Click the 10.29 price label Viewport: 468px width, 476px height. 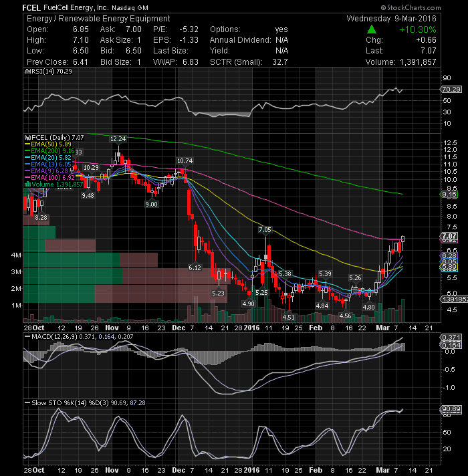pyautogui.click(x=91, y=168)
